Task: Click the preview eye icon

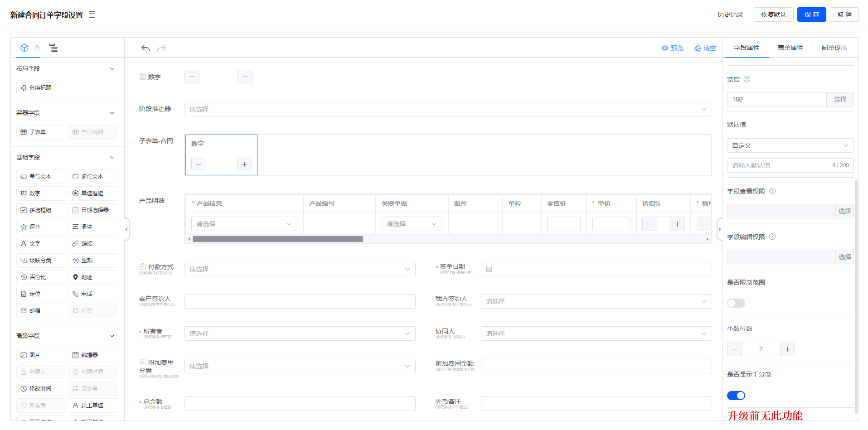Action: point(665,48)
